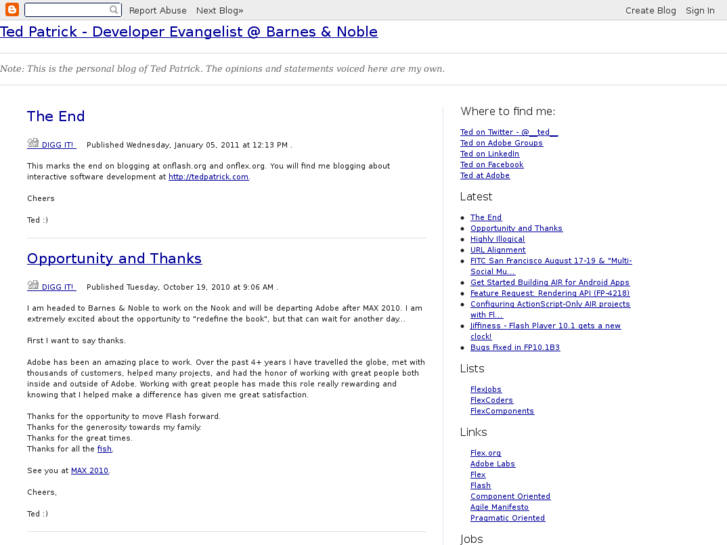Click Sign In at top right
The width and height of the screenshot is (727, 545).
coord(700,10)
